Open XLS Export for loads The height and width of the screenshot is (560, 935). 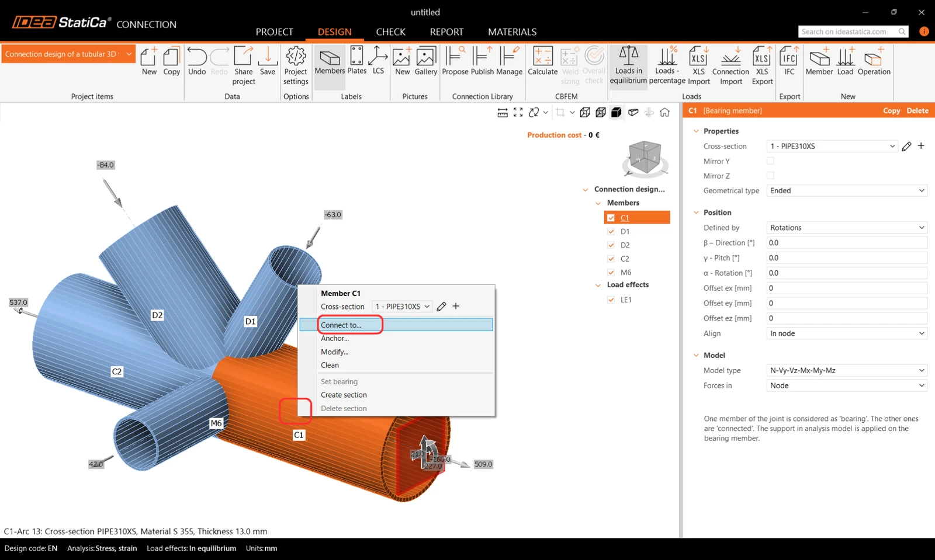[x=762, y=66]
